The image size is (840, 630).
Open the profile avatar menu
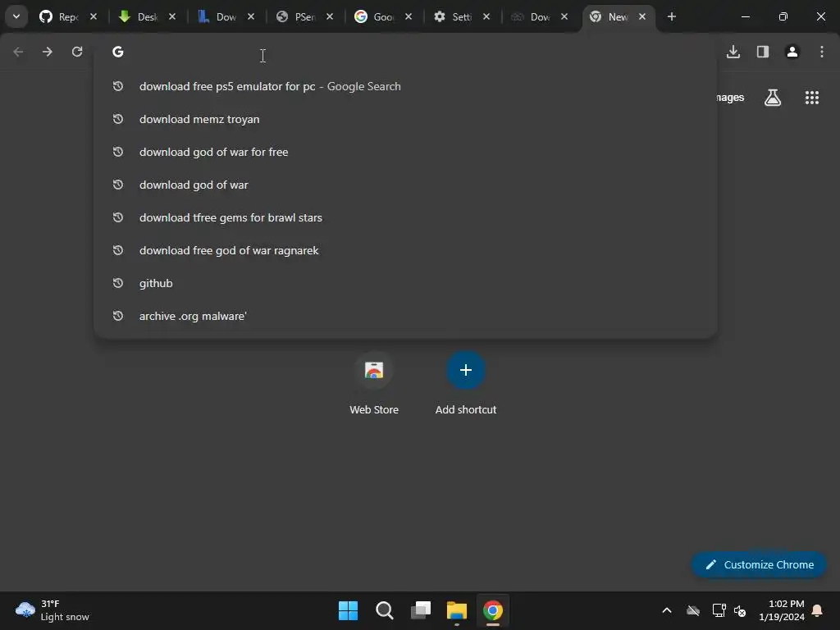pyautogui.click(x=792, y=52)
